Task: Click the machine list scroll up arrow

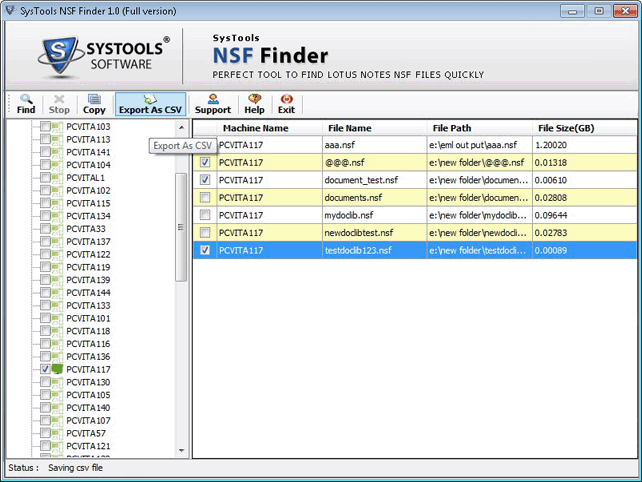Action: 181,128
